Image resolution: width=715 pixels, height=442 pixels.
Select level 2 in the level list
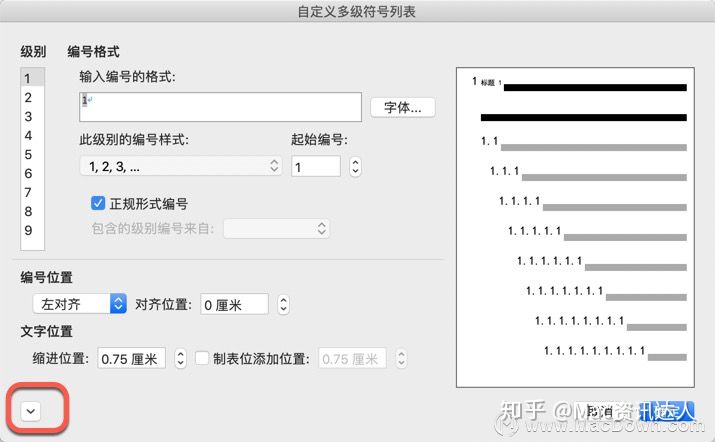[32, 97]
